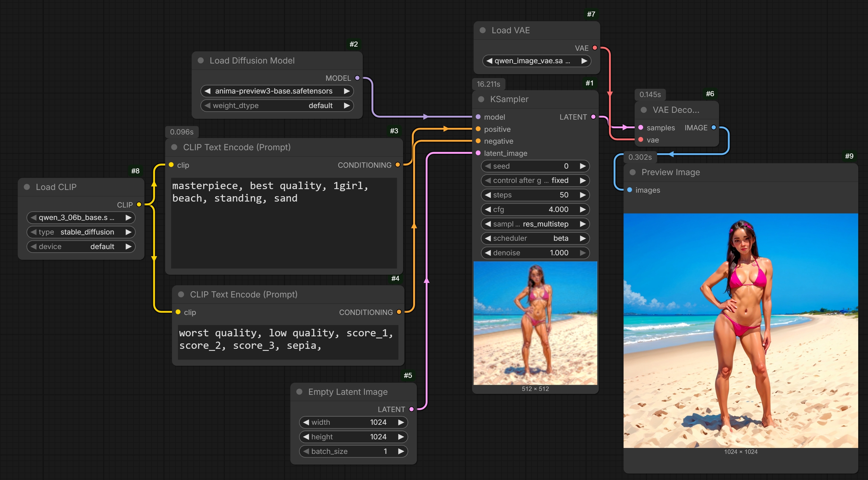
Task: Open the anima-preview3-base.safetensors model dropdown
Action: pos(274,91)
